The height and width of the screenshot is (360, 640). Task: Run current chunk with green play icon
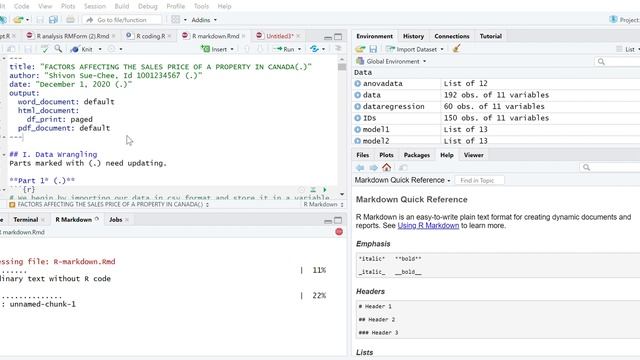(325, 190)
